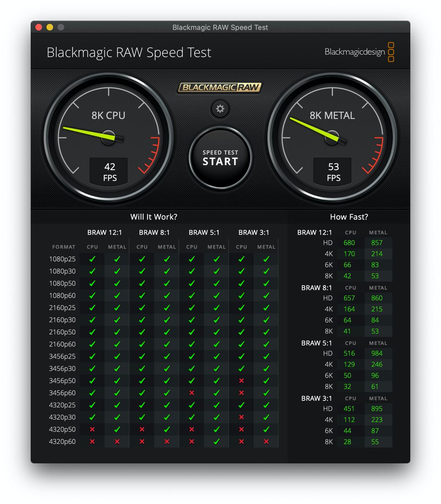This screenshot has width=441, height=504.
Task: Click the green check for 4320p25 BRAW 3:1 CPU
Action: pyautogui.click(x=242, y=405)
